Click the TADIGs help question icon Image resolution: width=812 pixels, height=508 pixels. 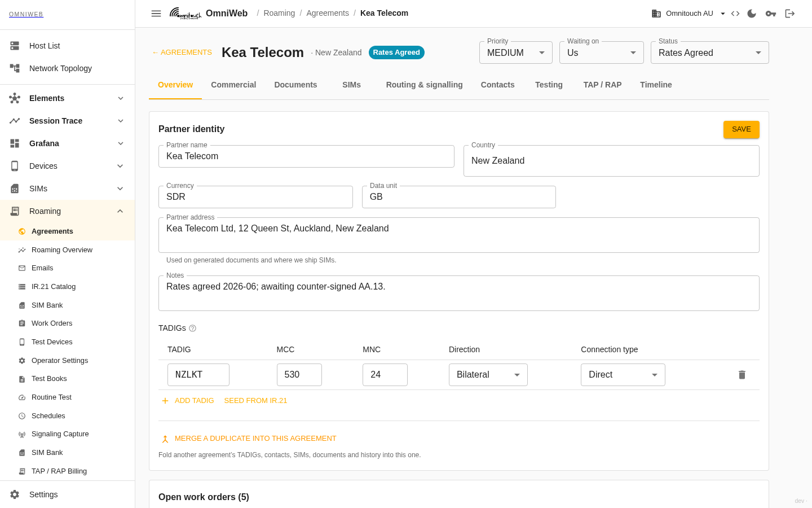click(192, 329)
